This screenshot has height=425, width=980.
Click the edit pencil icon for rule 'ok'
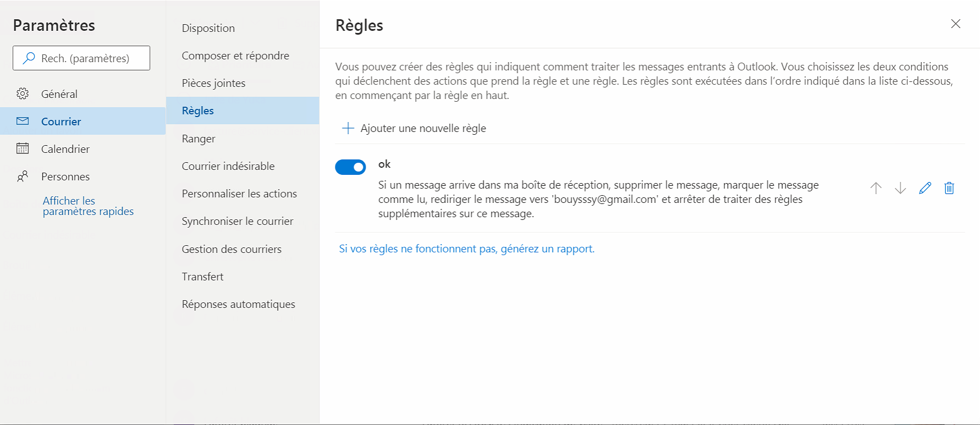pyautogui.click(x=925, y=188)
